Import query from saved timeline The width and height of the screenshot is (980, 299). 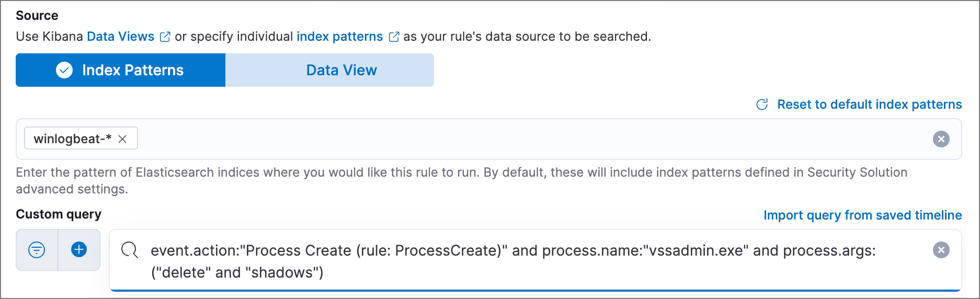click(x=862, y=215)
